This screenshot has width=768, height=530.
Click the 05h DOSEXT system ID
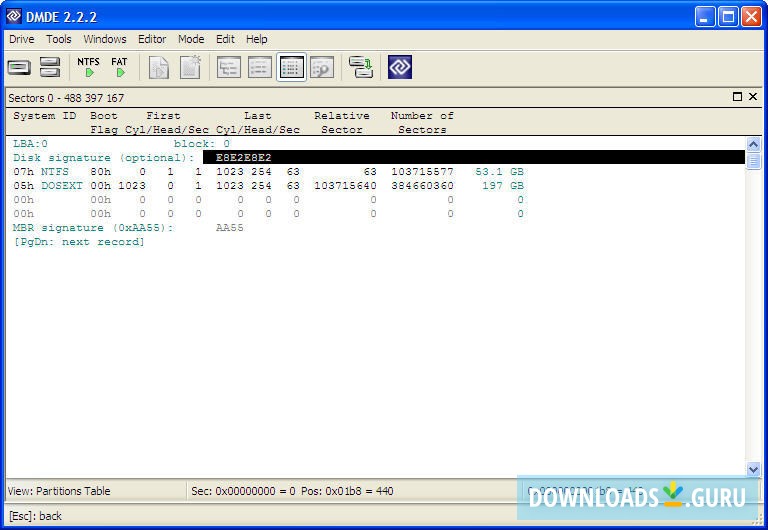click(48, 186)
